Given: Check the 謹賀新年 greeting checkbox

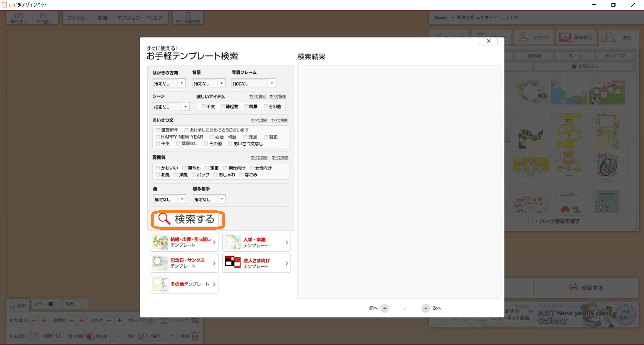Looking at the screenshot, I should (x=158, y=130).
